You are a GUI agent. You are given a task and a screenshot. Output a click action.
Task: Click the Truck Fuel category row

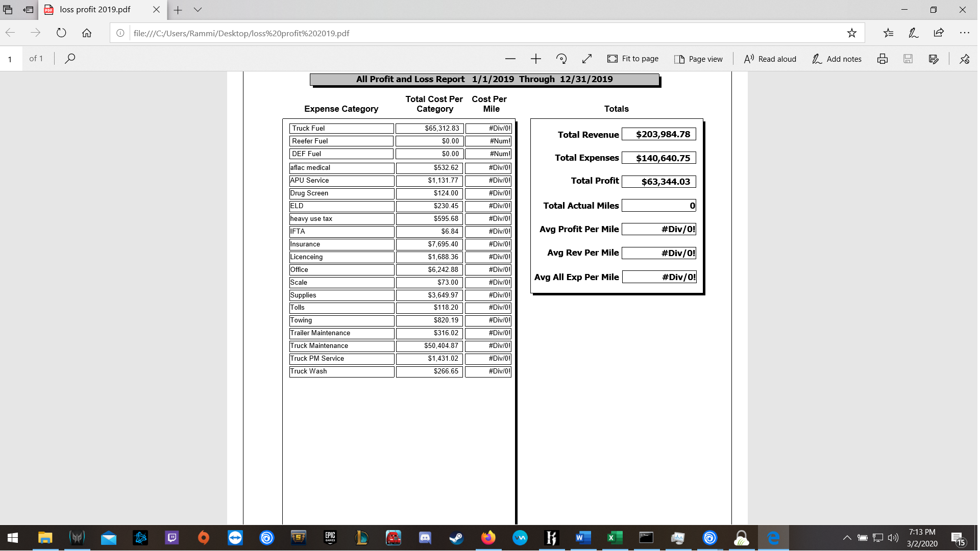coord(341,129)
